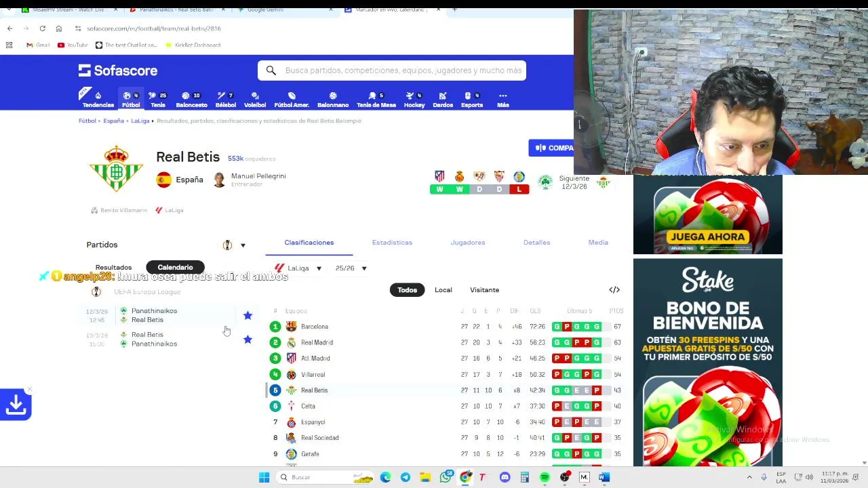
Task: Expand the Partidos competition dropdown
Action: 234,245
